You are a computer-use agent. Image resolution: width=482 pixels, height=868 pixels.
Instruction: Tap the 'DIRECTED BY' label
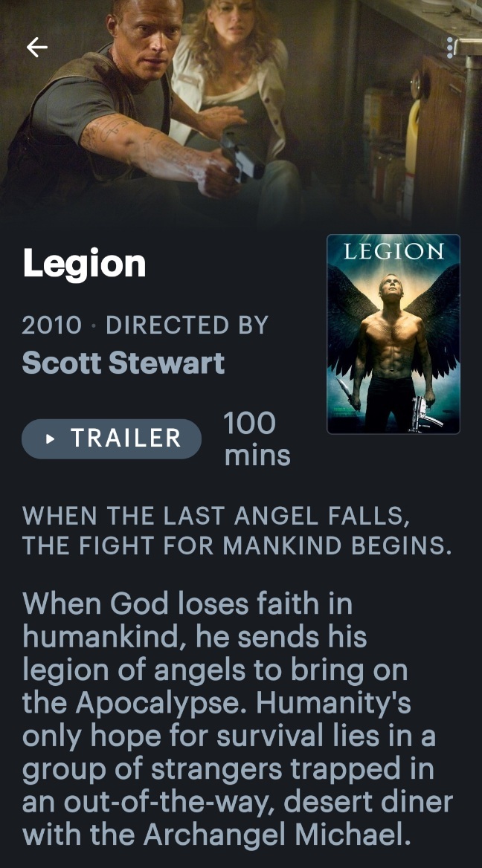[187, 325]
